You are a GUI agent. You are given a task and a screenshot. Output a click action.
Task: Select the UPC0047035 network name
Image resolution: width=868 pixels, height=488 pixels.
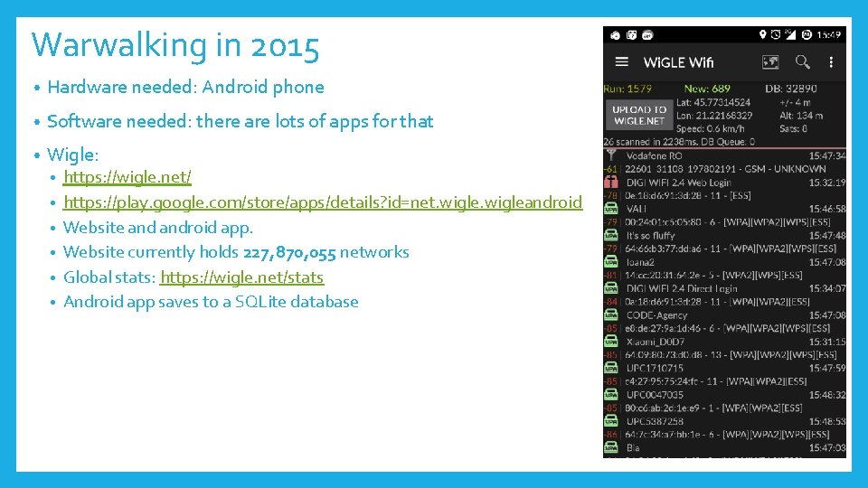coord(655,395)
